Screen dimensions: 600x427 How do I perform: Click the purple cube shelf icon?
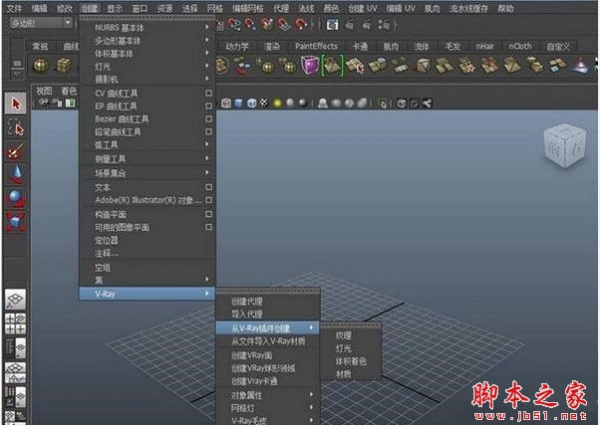pyautogui.click(x=309, y=65)
